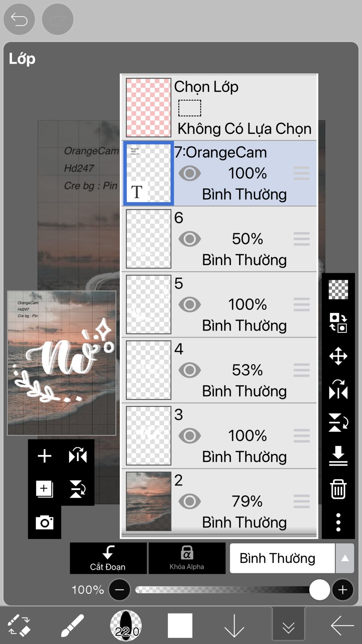Tap the Cắt Đoạn clipping button
Viewport: 362px width, 644px height.
coord(108,558)
